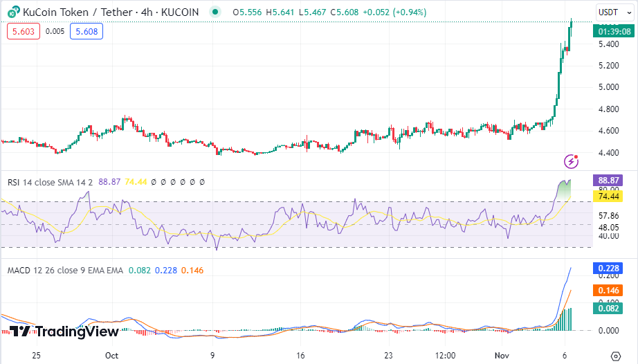Screen dimensions: 638x364
Task: Click the change text +0.052 (+0.94%)
Action: (394, 12)
